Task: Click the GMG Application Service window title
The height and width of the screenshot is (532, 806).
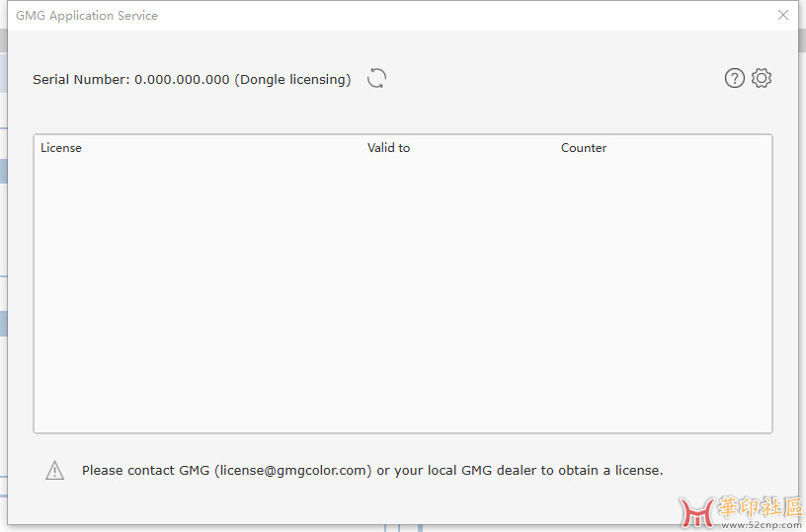Action: pos(87,16)
